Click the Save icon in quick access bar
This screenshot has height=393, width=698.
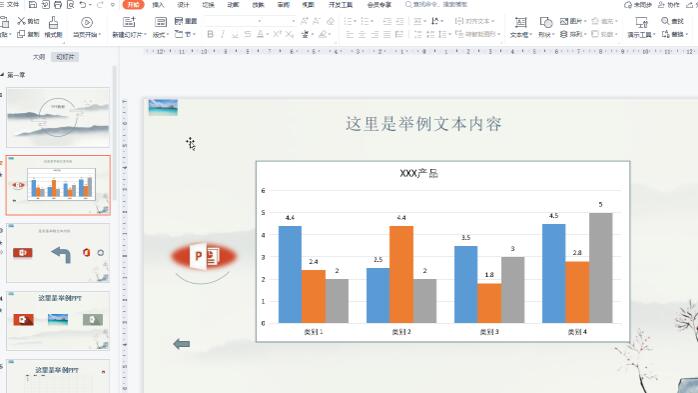coord(32,4)
